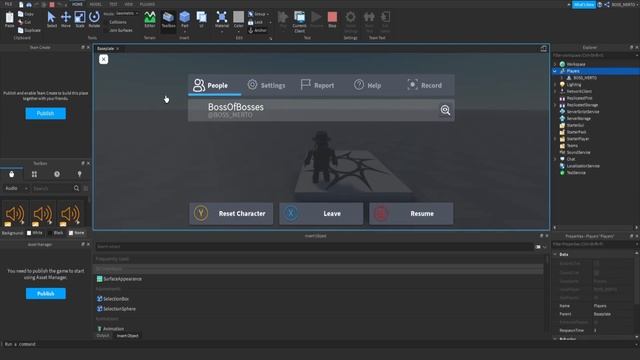Select Lighting in the Explorer tree
The height and width of the screenshot is (360, 640).
click(x=573, y=84)
